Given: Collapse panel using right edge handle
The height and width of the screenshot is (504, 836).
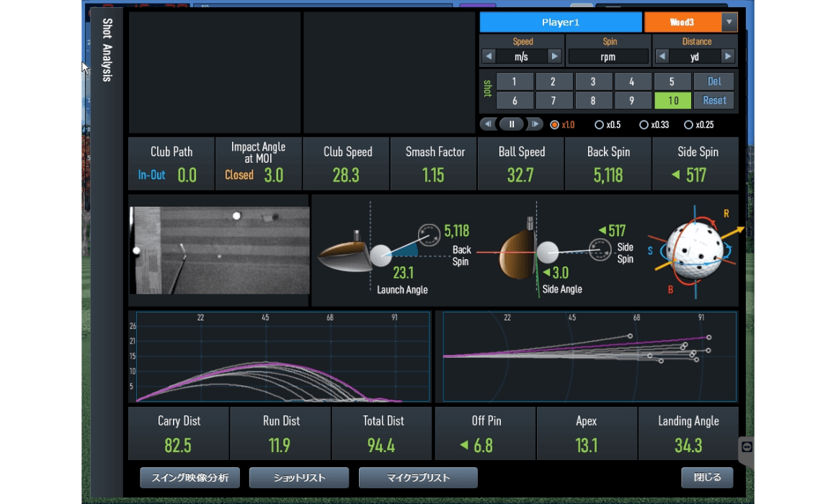Looking at the screenshot, I should tap(747, 447).
